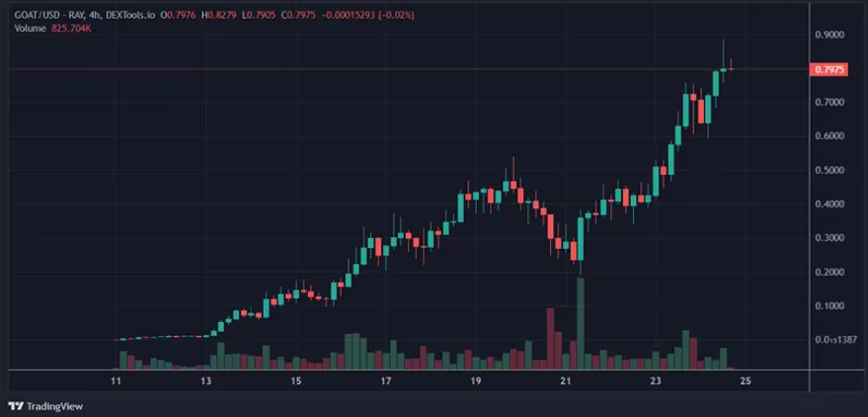Select the tallest green volume bar
Image resolution: width=868 pixels, height=417 pixels.
[x=580, y=323]
